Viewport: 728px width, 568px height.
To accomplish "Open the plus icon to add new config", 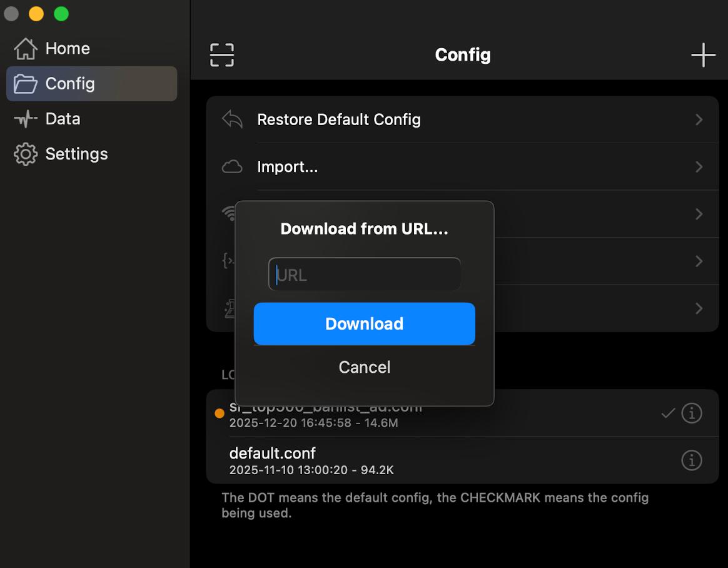I will [703, 55].
